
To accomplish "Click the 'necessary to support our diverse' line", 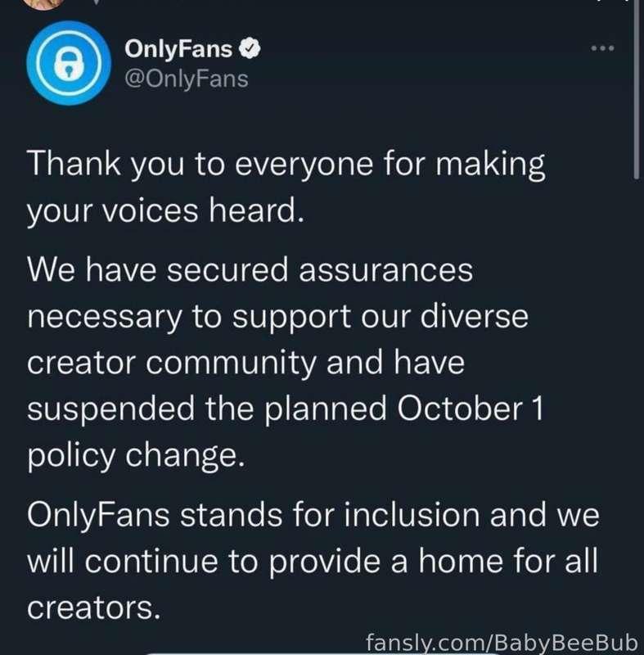I will pos(278,317).
